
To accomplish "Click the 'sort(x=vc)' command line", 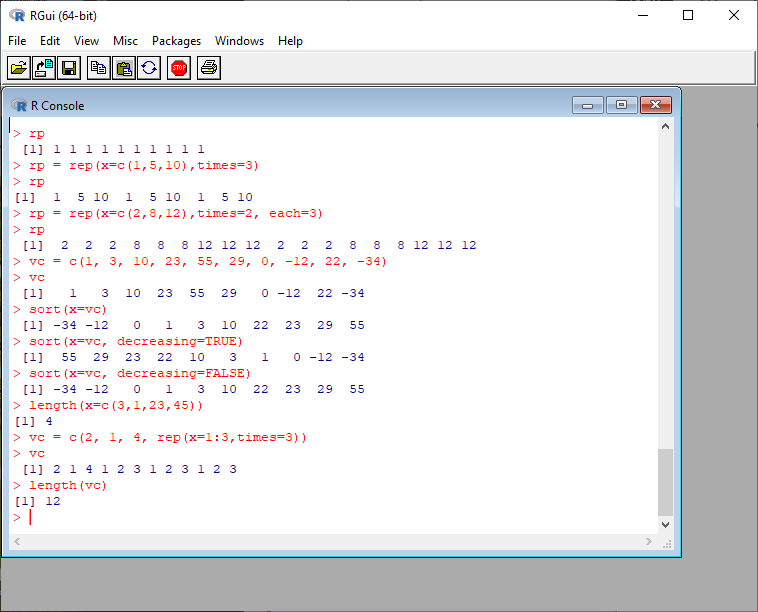I will pyautogui.click(x=68, y=309).
